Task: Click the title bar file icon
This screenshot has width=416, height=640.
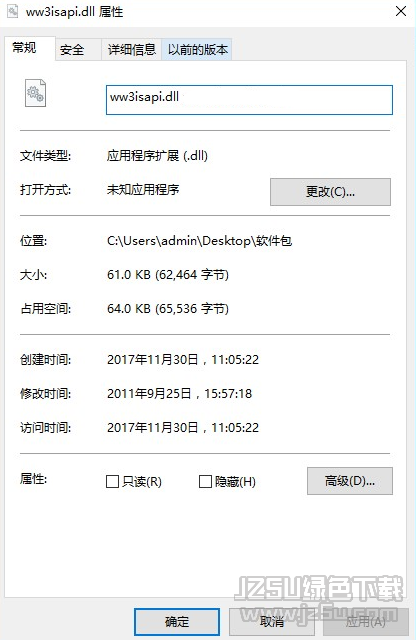Action: pyautogui.click(x=12, y=11)
